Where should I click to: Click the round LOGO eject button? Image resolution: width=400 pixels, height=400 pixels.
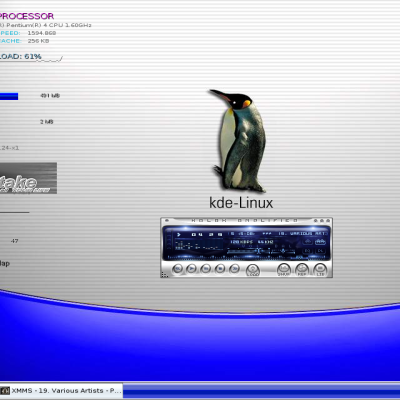point(253,270)
